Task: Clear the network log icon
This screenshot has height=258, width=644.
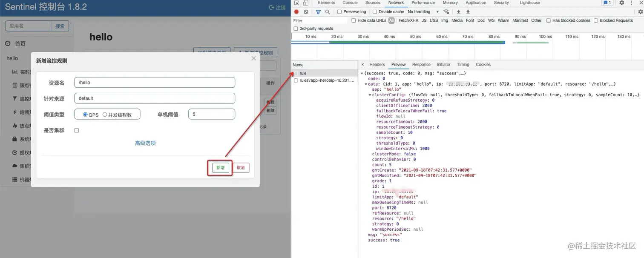Action: tap(306, 12)
